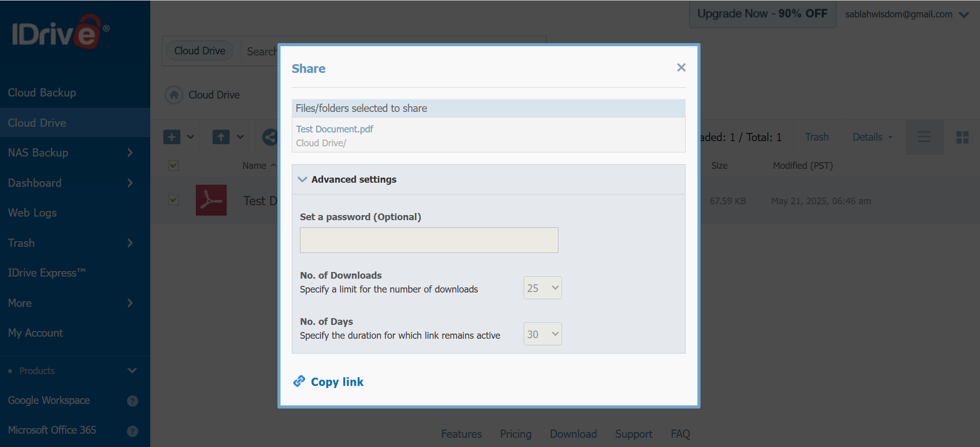Viewport: 980px width, 447px height.
Task: Switch to grid view
Action: tap(962, 137)
